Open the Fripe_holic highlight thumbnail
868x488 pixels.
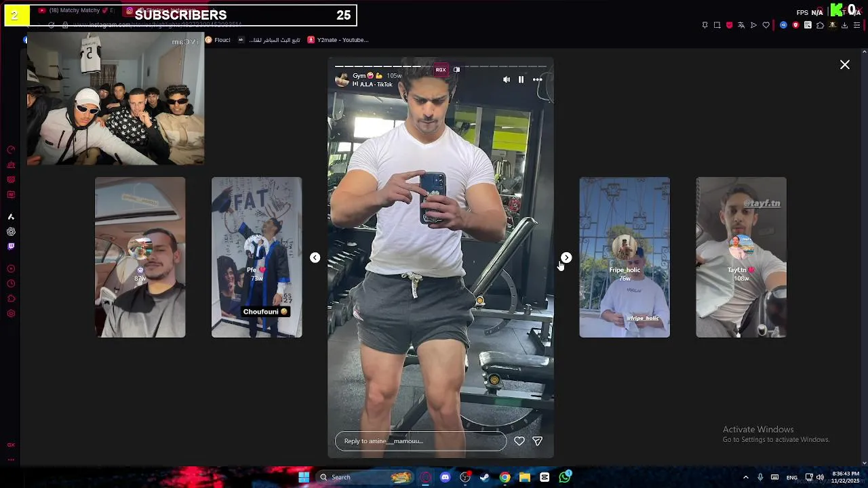[x=625, y=258]
